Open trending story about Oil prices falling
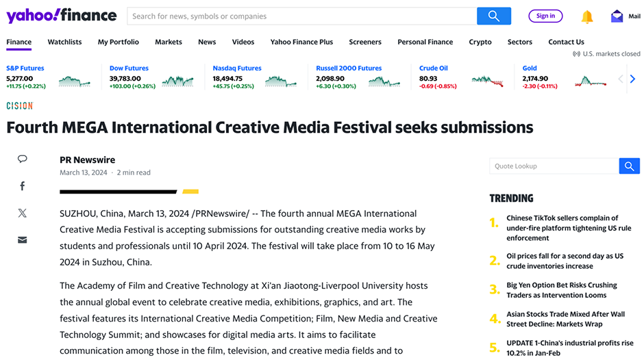The image size is (644, 362). pos(565,261)
